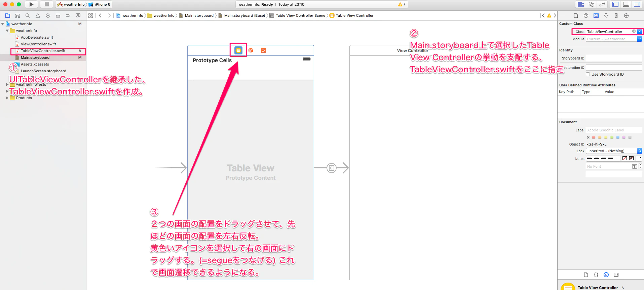
Task: Enable Use Storyboard ID checkbox
Action: (588, 74)
